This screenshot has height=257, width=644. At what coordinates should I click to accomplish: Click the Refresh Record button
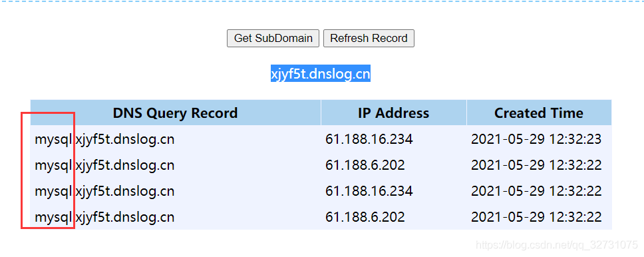[369, 38]
